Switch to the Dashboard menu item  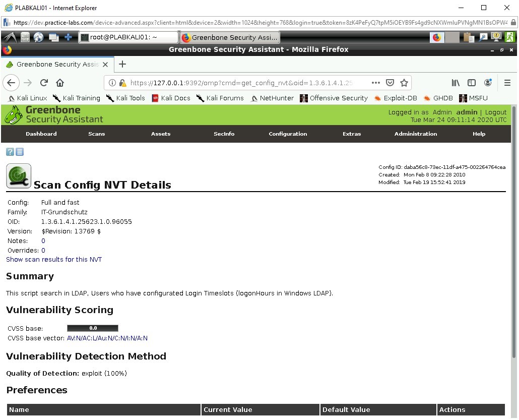[x=41, y=134]
